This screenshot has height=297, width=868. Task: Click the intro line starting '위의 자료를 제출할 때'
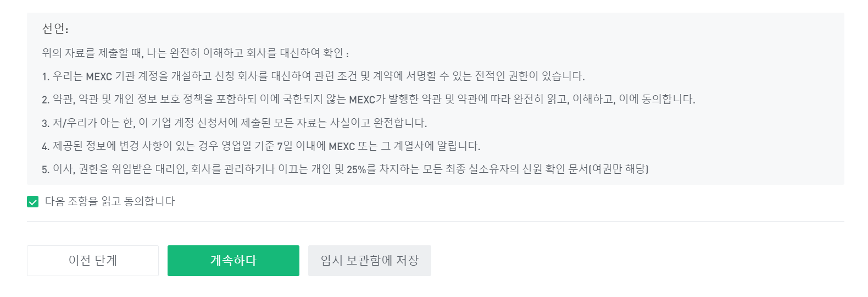pyautogui.click(x=195, y=53)
